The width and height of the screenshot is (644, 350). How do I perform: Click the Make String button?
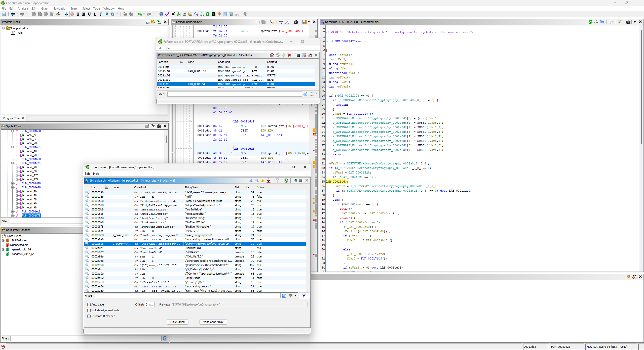click(x=177, y=322)
